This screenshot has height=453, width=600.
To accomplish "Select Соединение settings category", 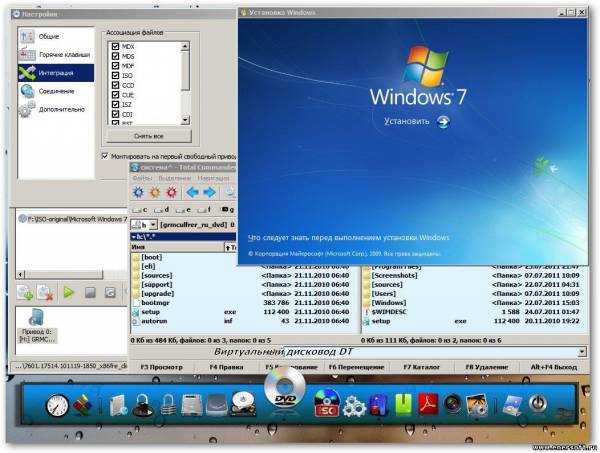I will [x=56, y=91].
